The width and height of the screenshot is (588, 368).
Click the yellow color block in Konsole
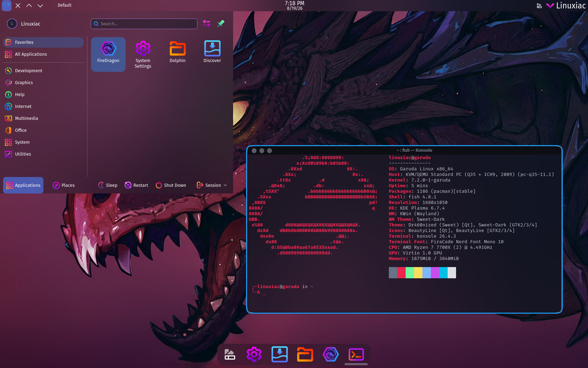click(x=418, y=273)
